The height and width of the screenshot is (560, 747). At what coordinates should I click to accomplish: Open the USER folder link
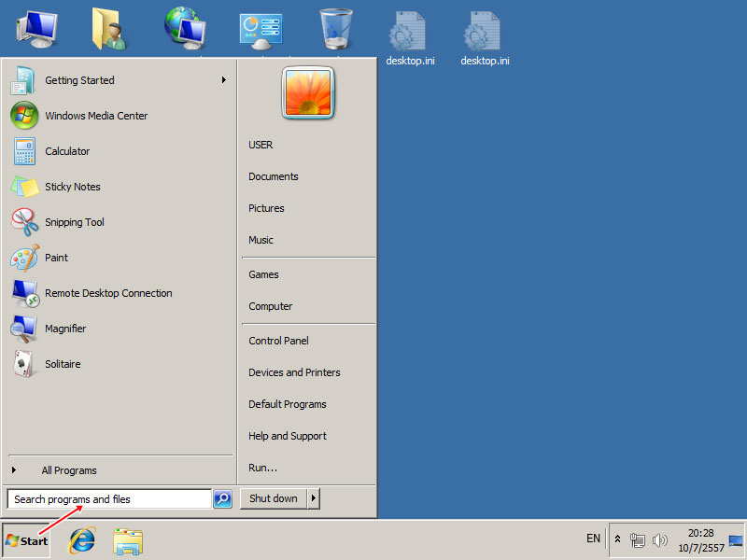(261, 145)
